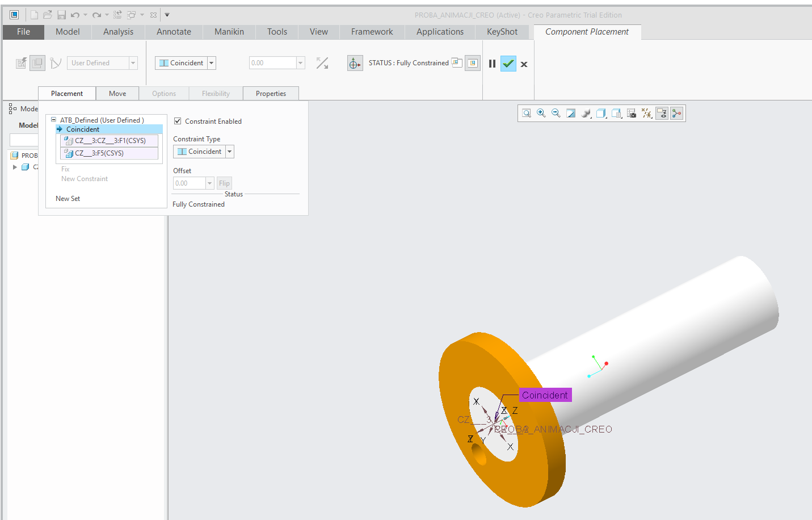Screen dimensions: 812x520
Task: Click the Refit view icon
Action: click(527, 114)
